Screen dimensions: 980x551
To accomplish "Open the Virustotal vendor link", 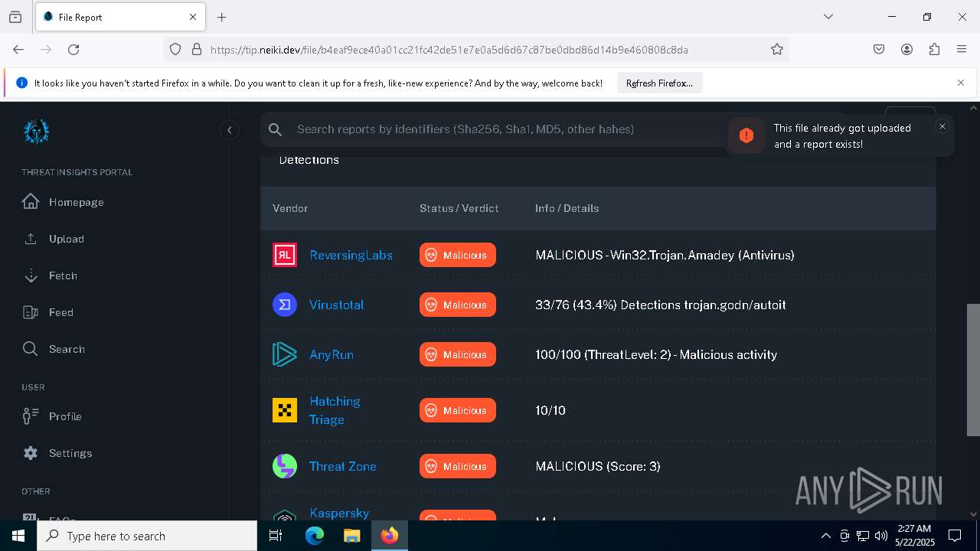I will [x=336, y=305].
